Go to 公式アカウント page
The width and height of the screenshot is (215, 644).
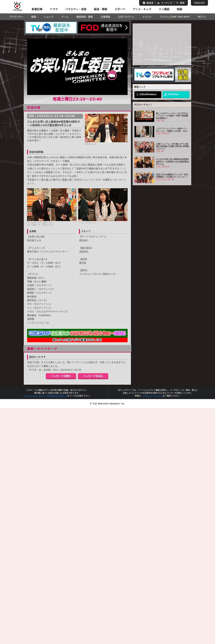coord(126,17)
